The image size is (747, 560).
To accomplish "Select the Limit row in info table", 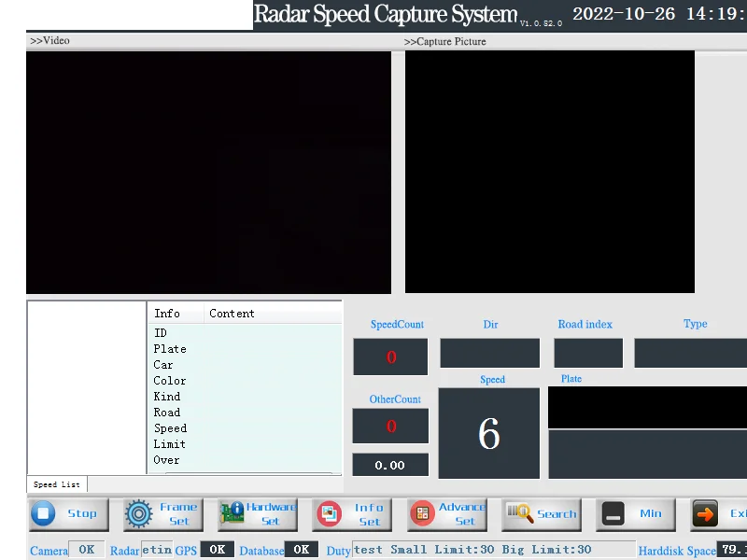I will (x=245, y=444).
